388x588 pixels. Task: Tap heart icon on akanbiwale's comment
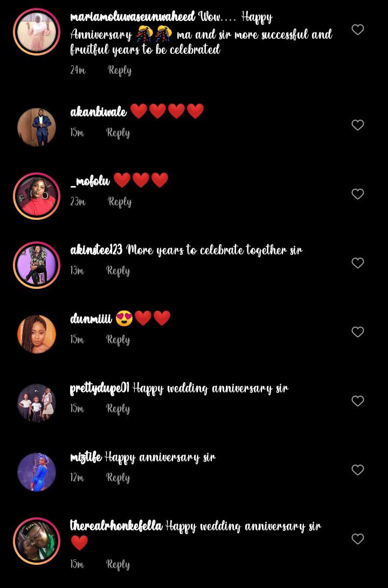pos(358,124)
